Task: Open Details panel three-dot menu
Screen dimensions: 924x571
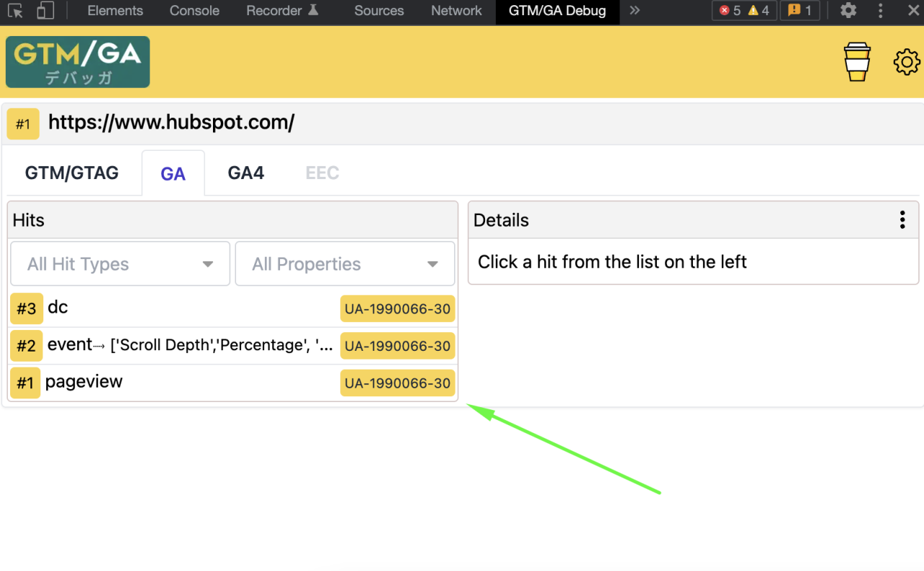Action: pos(902,220)
